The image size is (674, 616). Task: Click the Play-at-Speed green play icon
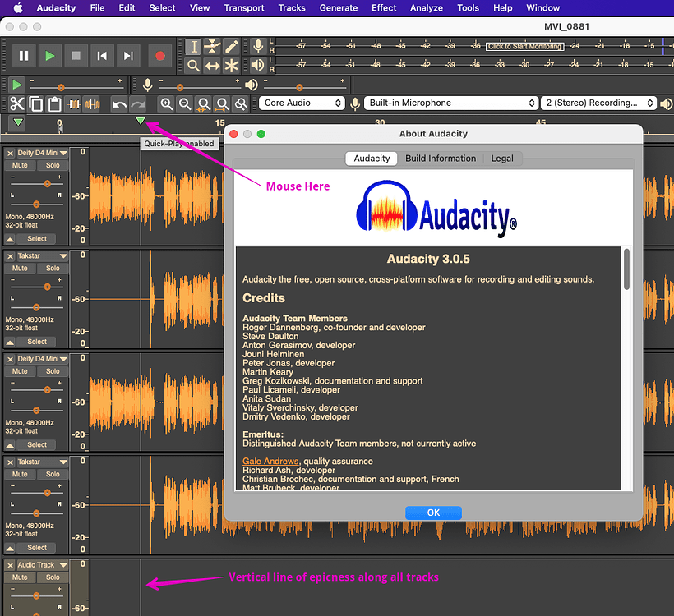coord(16,85)
